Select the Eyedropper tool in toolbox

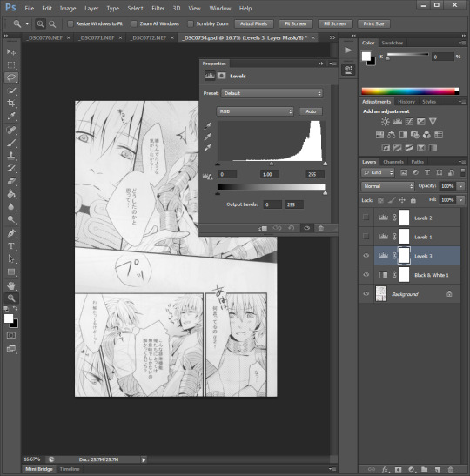[x=11, y=116]
